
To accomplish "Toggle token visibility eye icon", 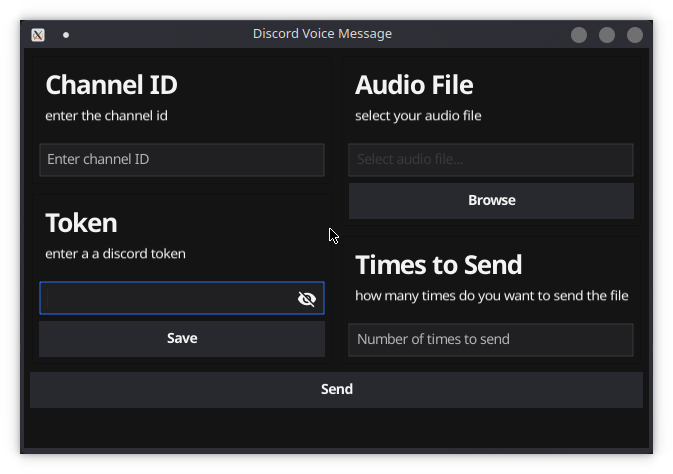I will pyautogui.click(x=306, y=299).
